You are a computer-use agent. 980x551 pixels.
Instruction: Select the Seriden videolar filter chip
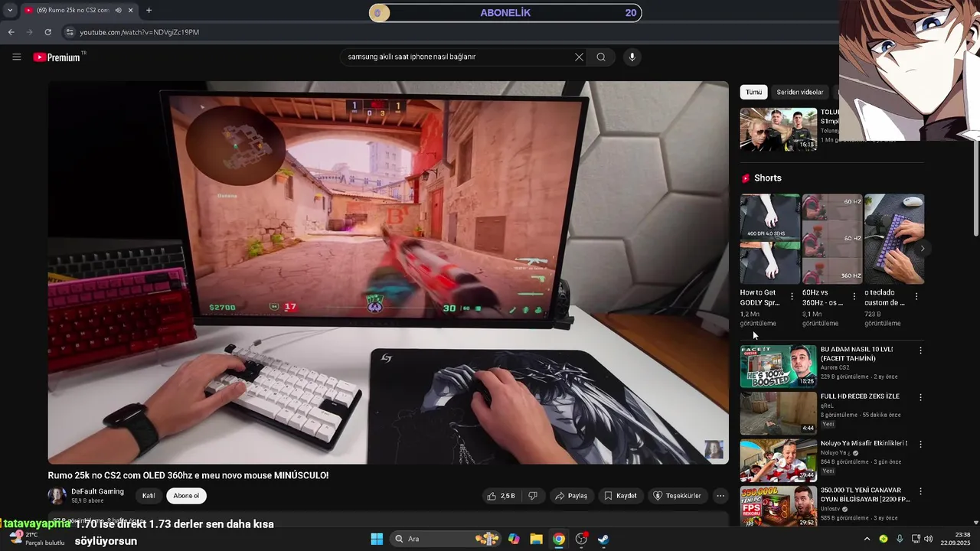[x=800, y=92]
